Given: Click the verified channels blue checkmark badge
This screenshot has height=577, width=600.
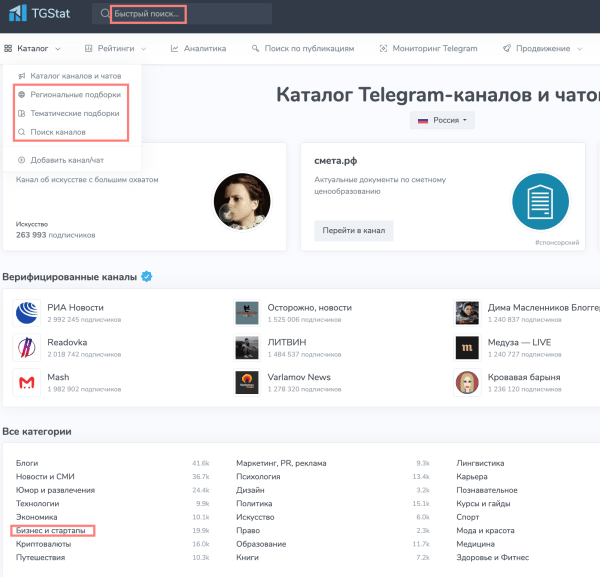Looking at the screenshot, I should click(x=147, y=276).
